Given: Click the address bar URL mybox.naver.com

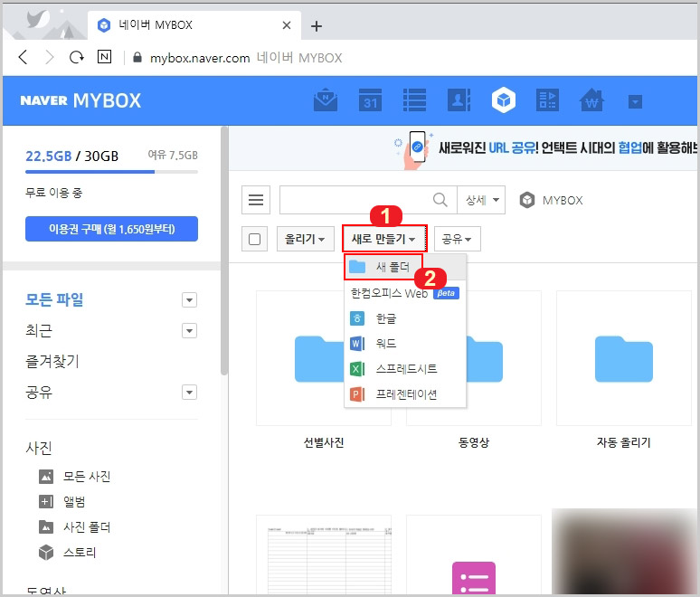Looking at the screenshot, I should 200,58.
